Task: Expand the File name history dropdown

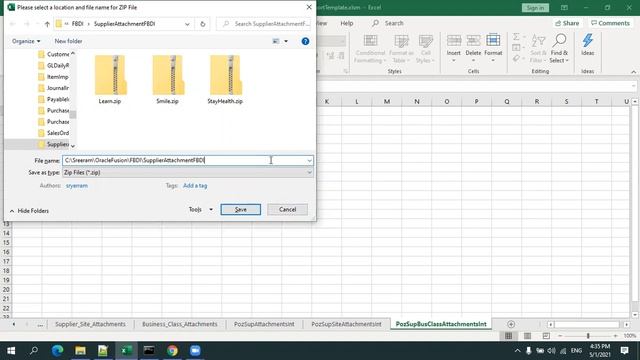Action: pos(309,160)
